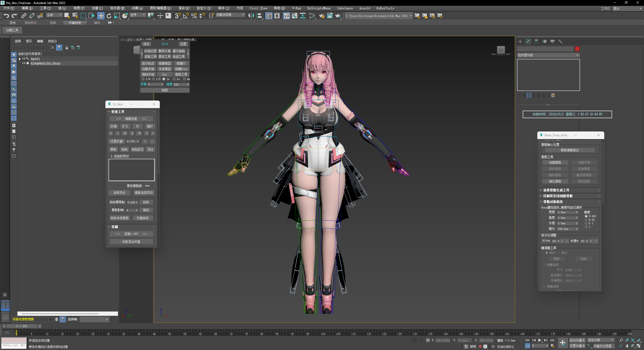Open Time Configuration clock-gear icon

point(552,346)
